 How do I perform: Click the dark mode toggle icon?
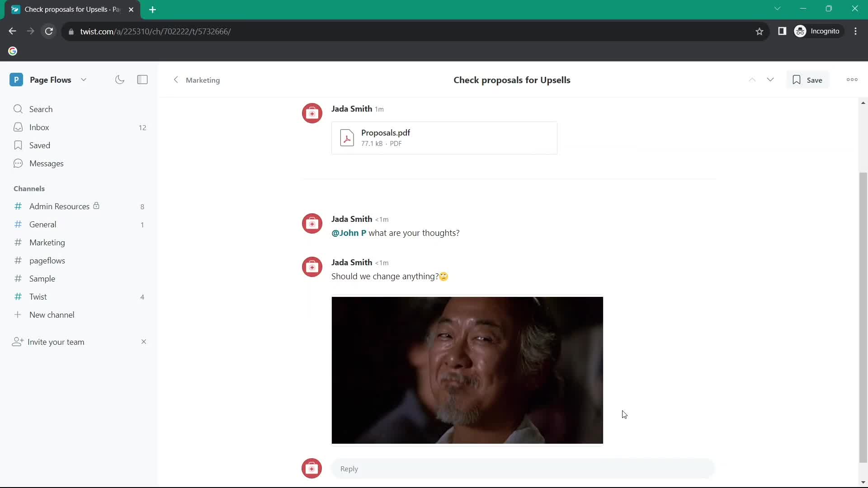(119, 79)
